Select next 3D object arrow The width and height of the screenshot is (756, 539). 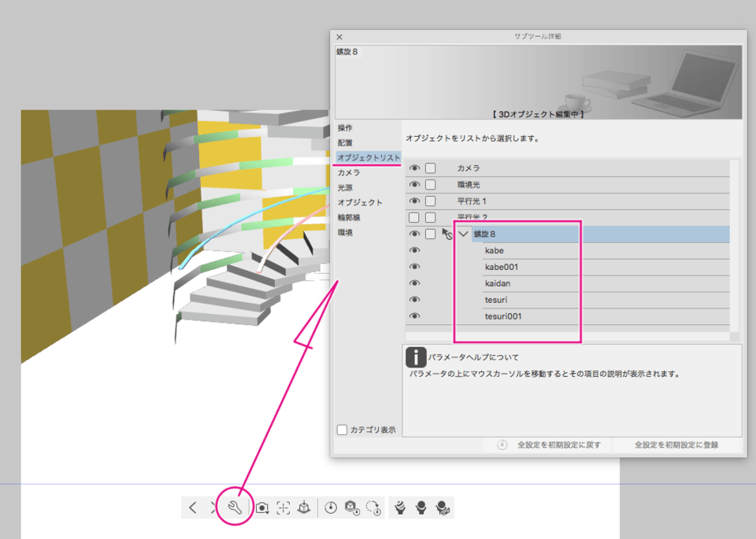pos(213,508)
